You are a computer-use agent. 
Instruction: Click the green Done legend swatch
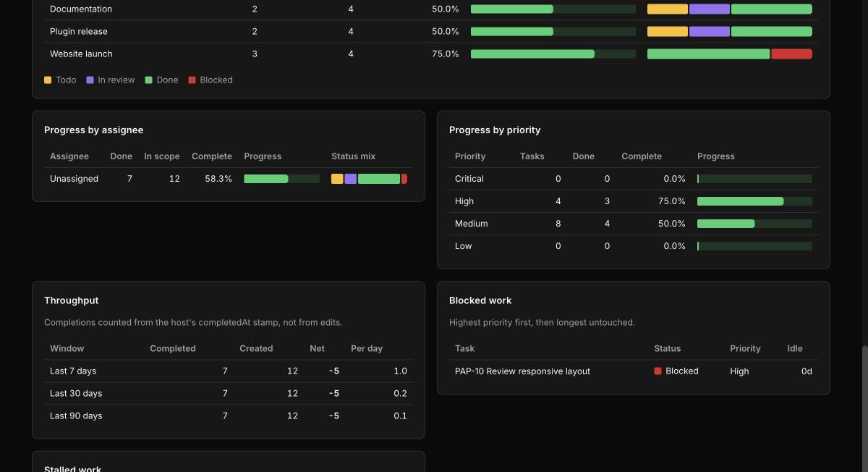tap(149, 80)
